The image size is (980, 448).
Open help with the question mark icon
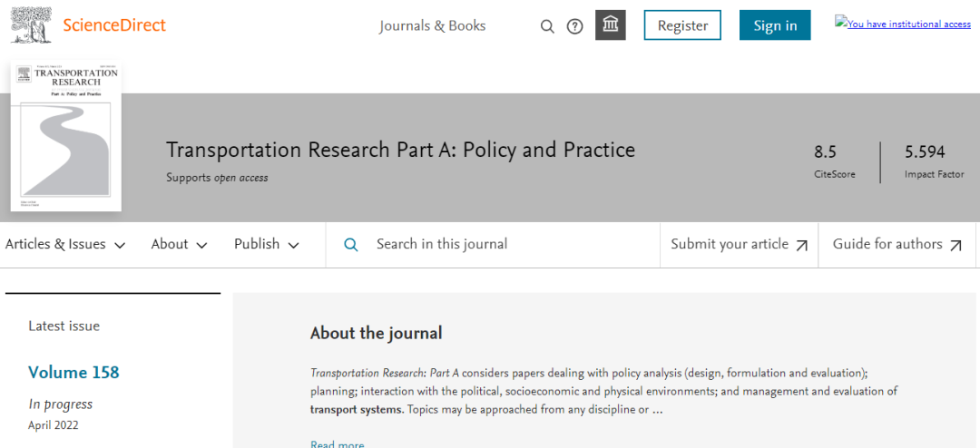coord(574,26)
